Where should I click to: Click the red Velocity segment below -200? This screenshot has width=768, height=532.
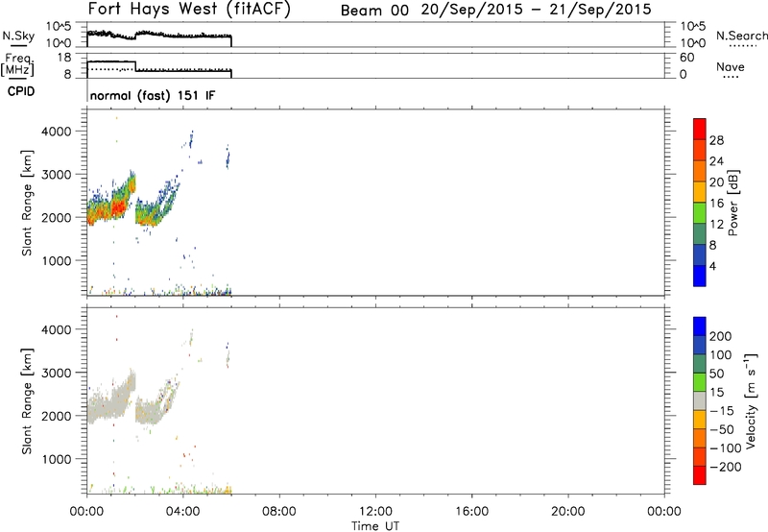point(700,475)
